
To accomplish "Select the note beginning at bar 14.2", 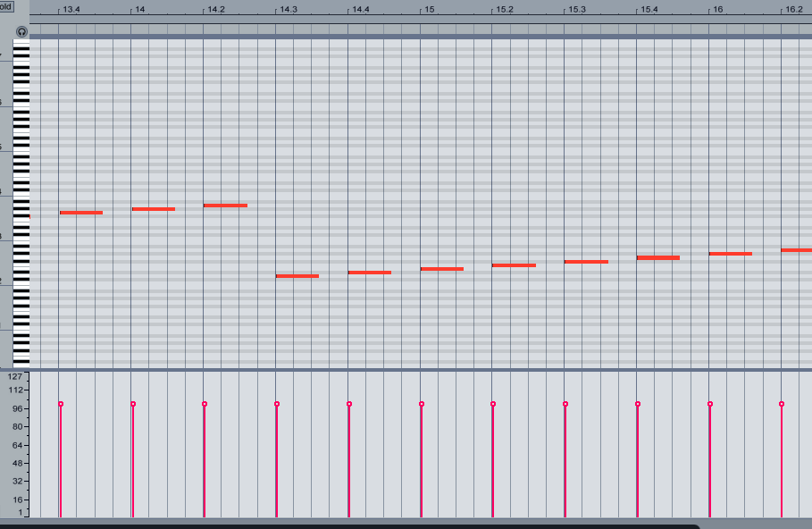I will coord(224,205).
